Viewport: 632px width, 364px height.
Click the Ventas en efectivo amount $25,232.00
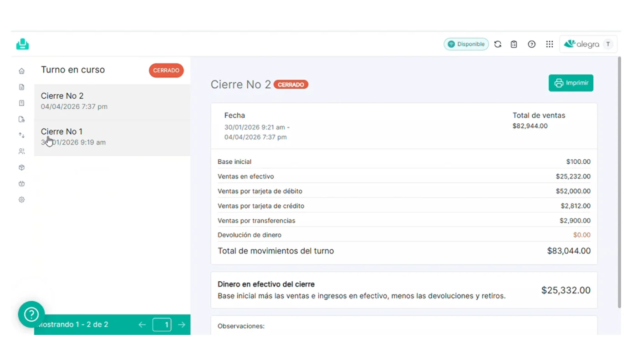573,177
